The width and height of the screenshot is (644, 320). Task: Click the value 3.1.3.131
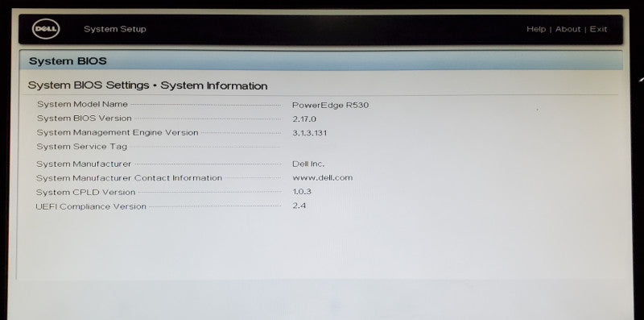310,133
